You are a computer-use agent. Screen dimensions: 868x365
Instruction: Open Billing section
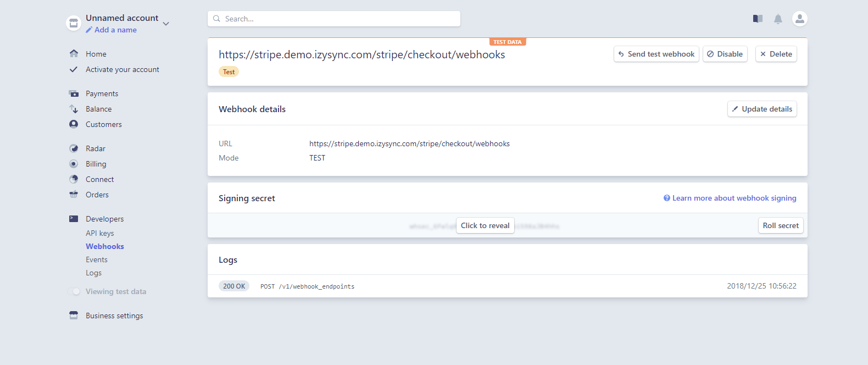[96, 164]
